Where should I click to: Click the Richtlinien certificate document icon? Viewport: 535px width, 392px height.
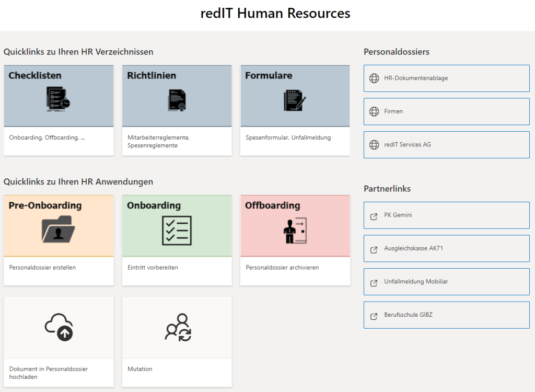[177, 100]
